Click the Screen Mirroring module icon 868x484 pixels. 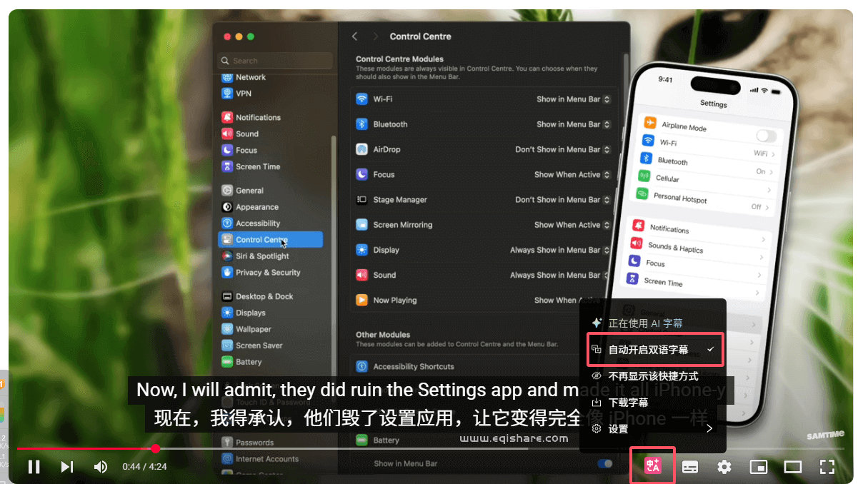pyautogui.click(x=363, y=224)
